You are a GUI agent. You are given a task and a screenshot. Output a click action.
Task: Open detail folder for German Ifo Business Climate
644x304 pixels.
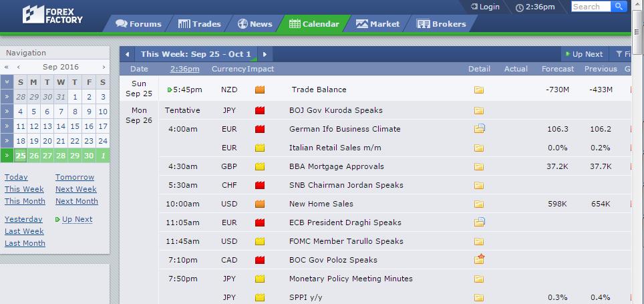(479, 128)
